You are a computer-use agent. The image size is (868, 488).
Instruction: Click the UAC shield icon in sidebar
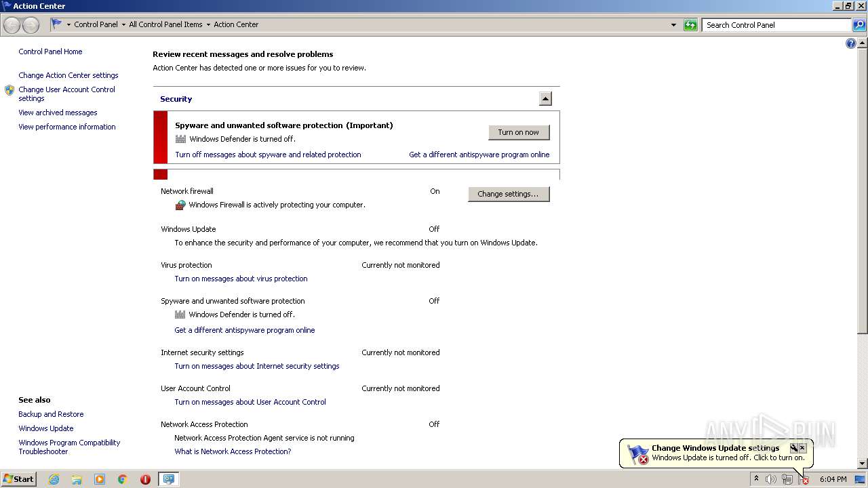tap(9, 90)
